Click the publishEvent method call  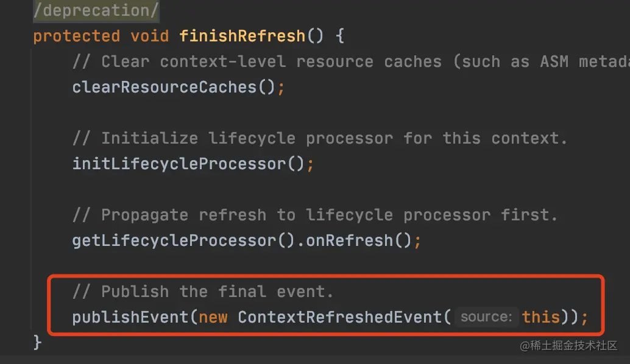[130, 317]
